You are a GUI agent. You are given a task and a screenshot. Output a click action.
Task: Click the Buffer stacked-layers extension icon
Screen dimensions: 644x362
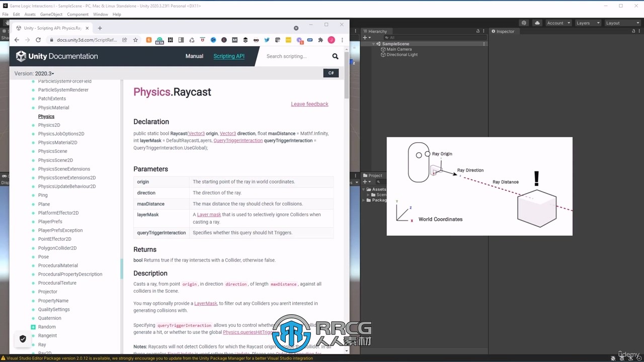(246, 40)
